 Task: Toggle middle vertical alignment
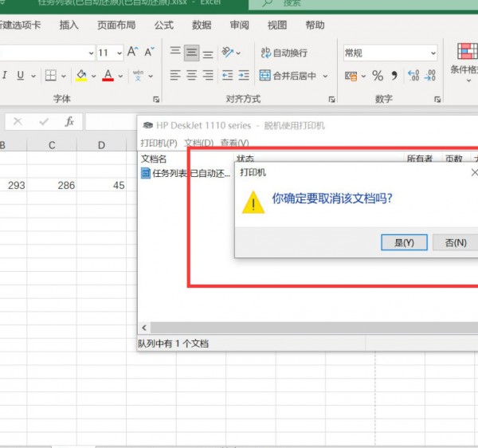pos(192,53)
